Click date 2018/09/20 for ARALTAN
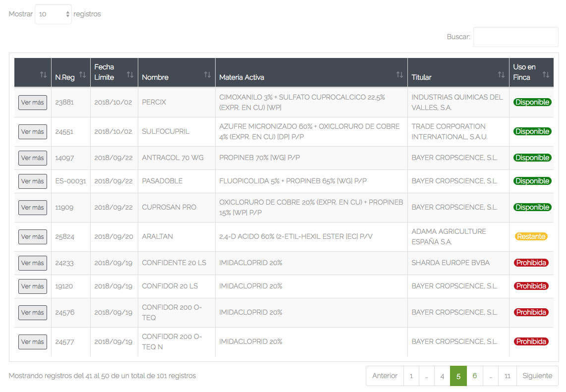The height and width of the screenshot is (392, 566). point(113,237)
